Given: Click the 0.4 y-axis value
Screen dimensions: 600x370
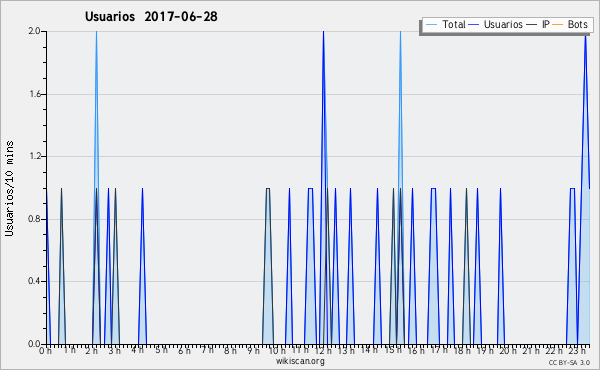Looking at the screenshot, I should [34, 281].
